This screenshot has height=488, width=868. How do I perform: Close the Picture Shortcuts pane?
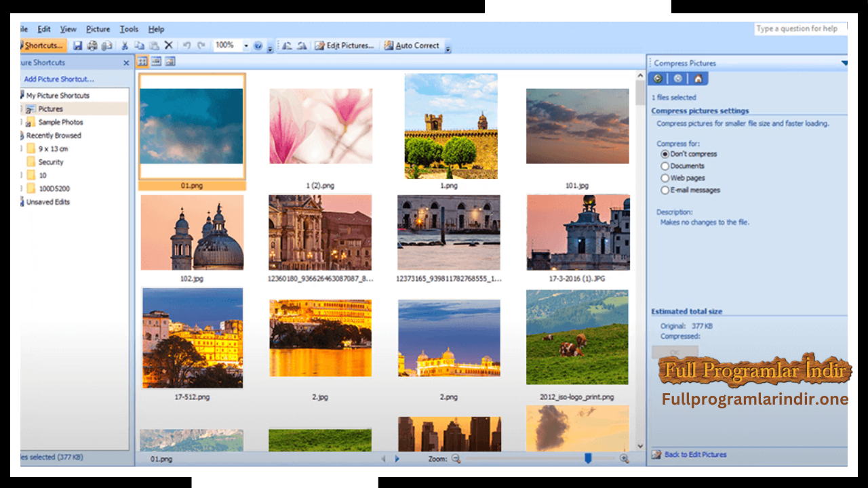click(x=126, y=62)
